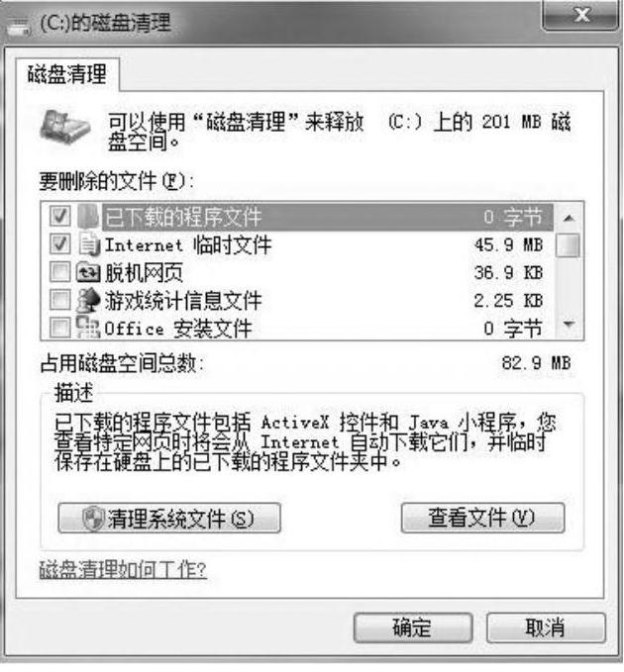Click the shield icon on 清理系统文件 button

click(x=93, y=519)
